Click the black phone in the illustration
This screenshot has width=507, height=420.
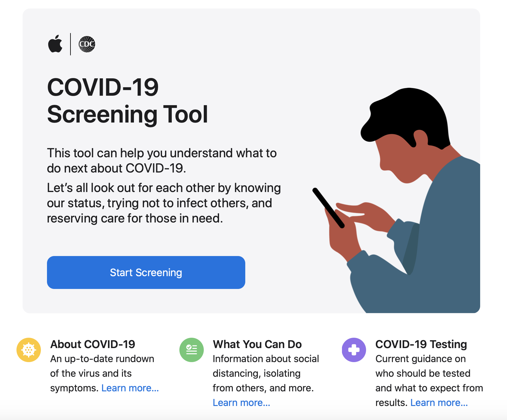[x=328, y=208]
